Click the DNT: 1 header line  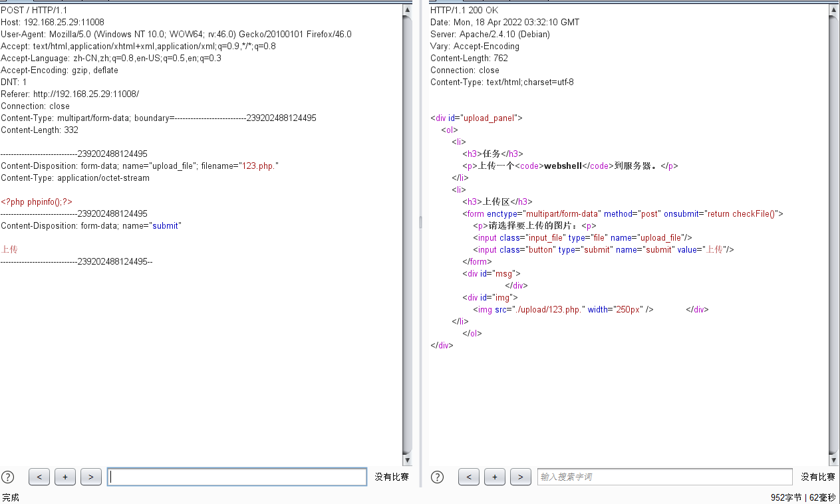pos(14,82)
